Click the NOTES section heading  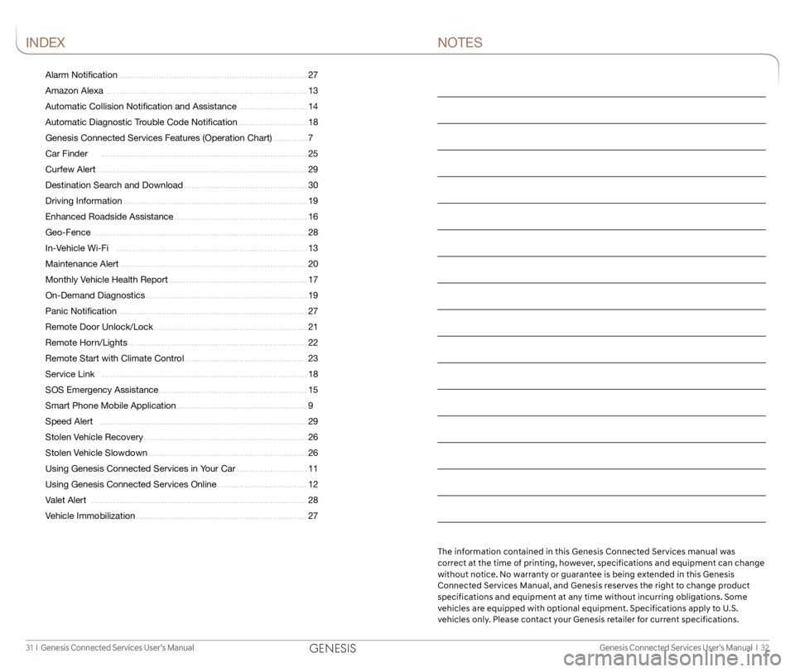[x=460, y=42]
